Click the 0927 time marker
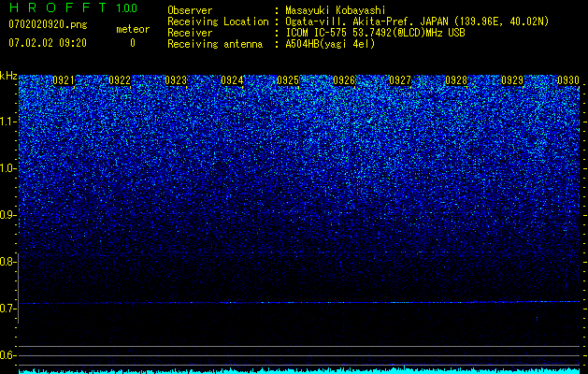588x374 pixels. (x=400, y=80)
